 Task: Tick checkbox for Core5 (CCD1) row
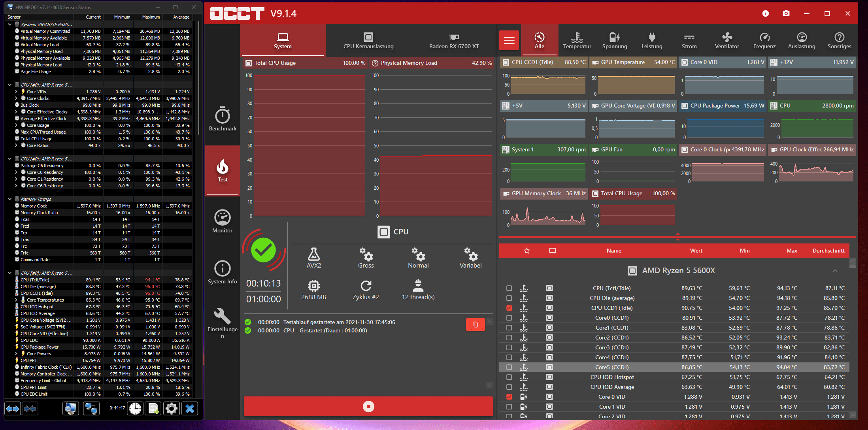(509, 367)
